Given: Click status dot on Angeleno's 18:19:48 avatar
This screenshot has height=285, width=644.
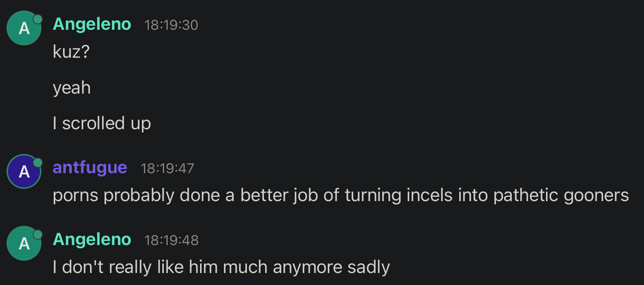Looking at the screenshot, I should click(38, 235).
